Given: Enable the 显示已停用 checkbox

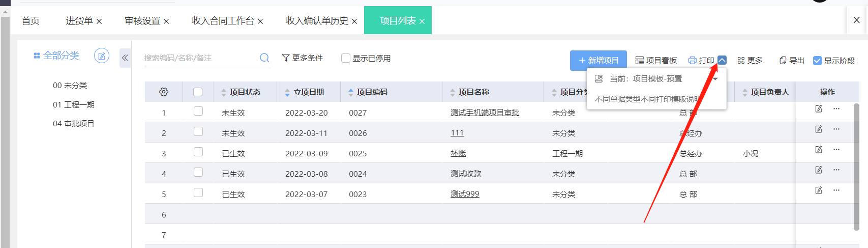Looking at the screenshot, I should 346,58.
